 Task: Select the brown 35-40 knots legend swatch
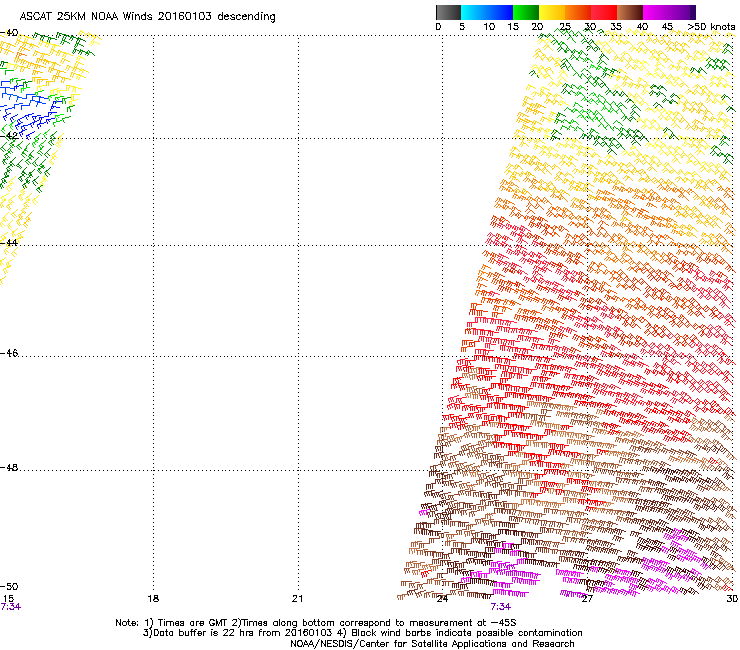coord(630,12)
